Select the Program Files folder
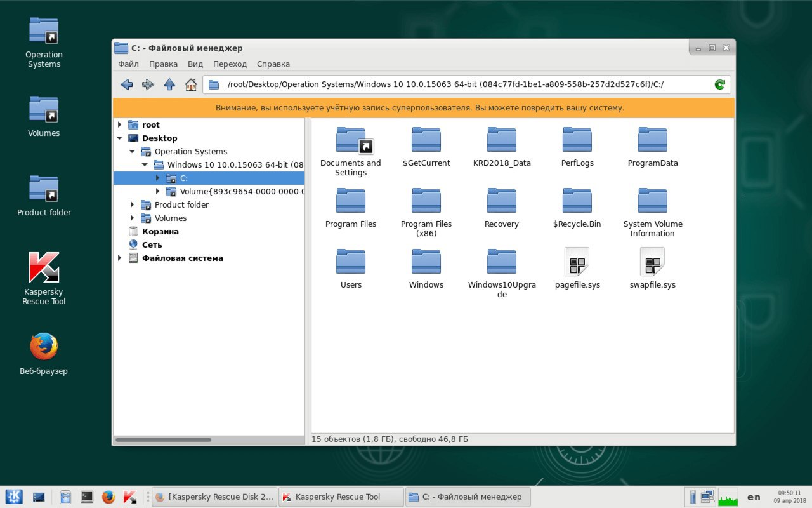Image resolution: width=812 pixels, height=508 pixels. (351, 208)
